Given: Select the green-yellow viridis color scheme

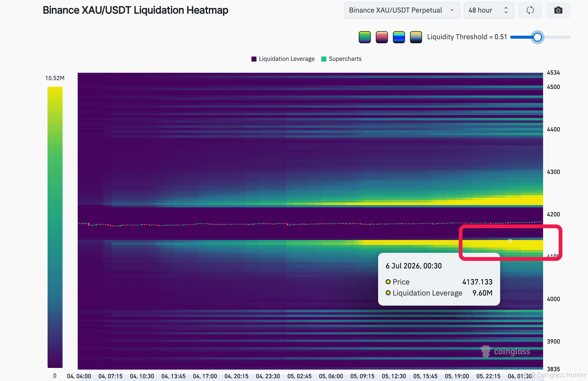Looking at the screenshot, I should (365, 37).
